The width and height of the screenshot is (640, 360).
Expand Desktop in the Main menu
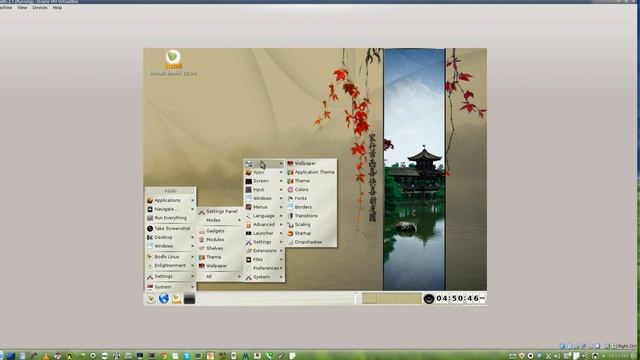tap(170, 237)
